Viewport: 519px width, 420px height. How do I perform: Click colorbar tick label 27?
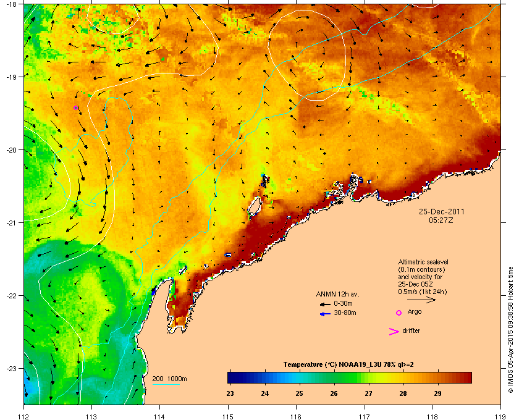(x=368, y=393)
